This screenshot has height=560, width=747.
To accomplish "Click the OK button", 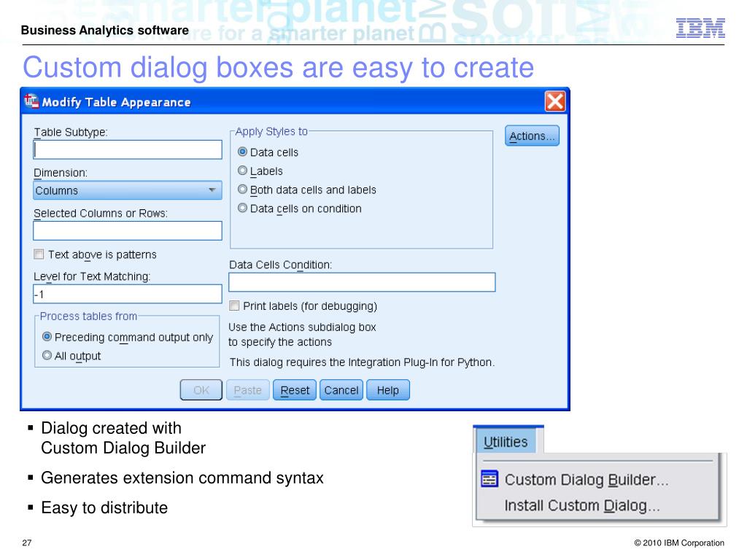I will pos(201,390).
